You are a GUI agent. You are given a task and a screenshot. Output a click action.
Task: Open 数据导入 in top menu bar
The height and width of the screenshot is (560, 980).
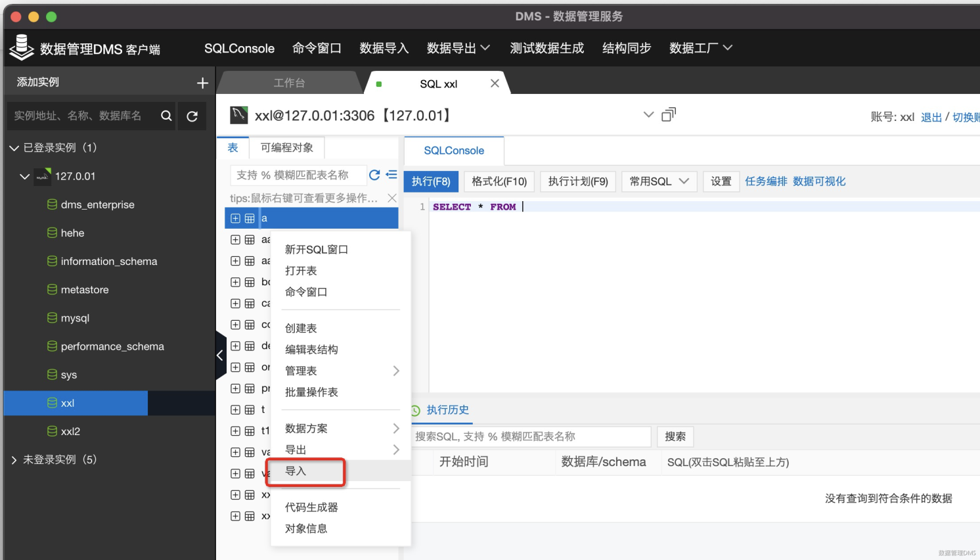click(x=384, y=48)
